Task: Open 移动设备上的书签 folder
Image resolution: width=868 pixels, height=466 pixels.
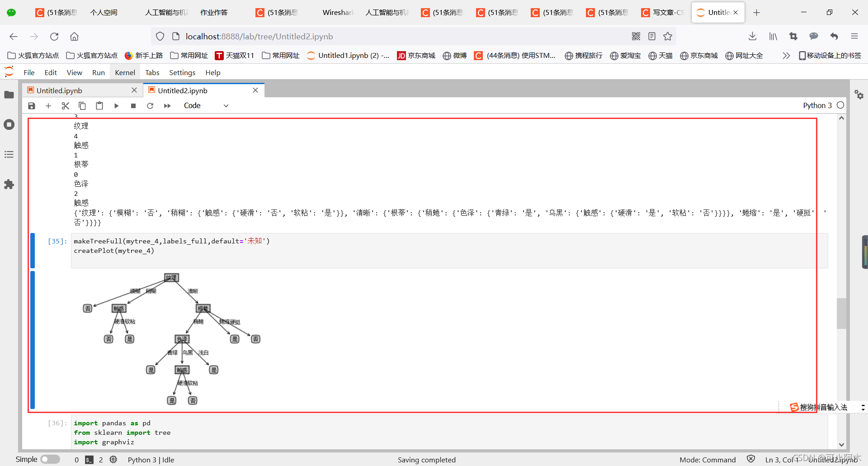Action: point(830,56)
